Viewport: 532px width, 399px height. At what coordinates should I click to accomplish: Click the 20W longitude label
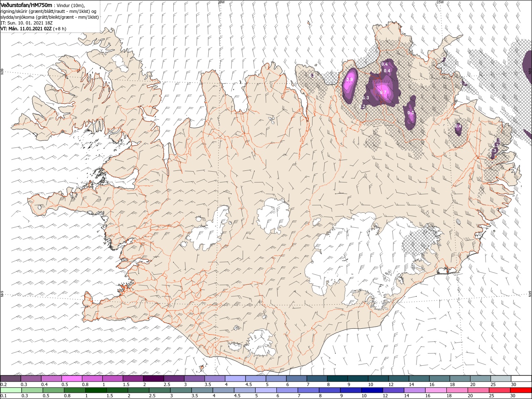pyautogui.click(x=221, y=2)
